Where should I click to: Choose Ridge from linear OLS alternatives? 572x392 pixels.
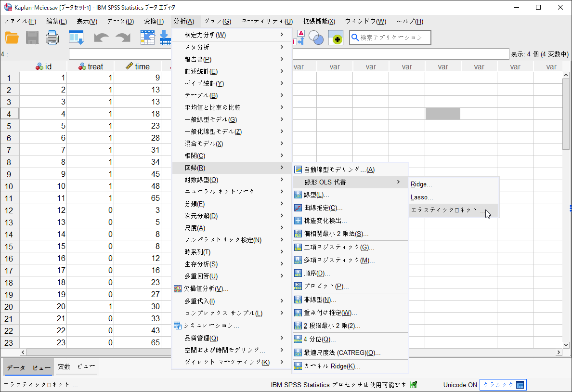(x=421, y=183)
